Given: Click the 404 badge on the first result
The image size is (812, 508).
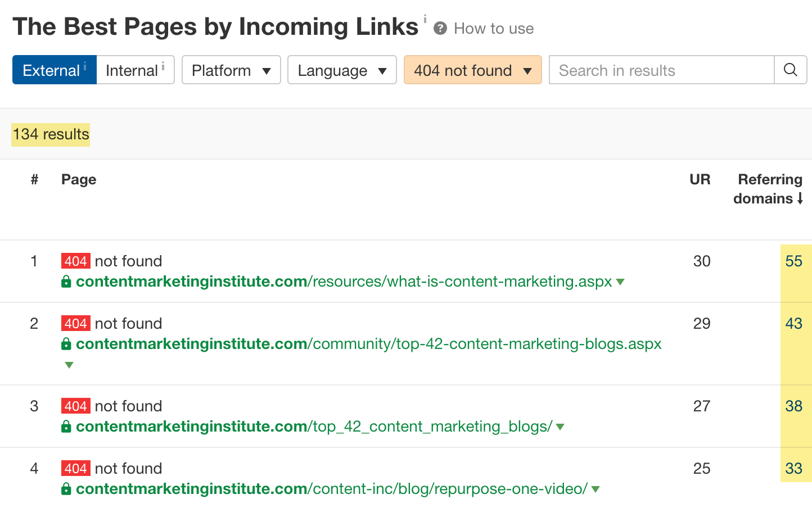Looking at the screenshot, I should tap(76, 260).
